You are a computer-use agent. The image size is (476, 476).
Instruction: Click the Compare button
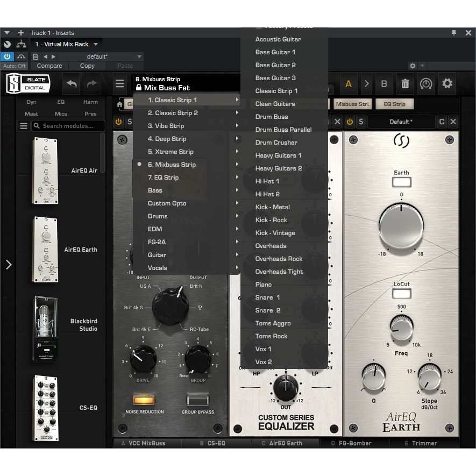tap(49, 66)
